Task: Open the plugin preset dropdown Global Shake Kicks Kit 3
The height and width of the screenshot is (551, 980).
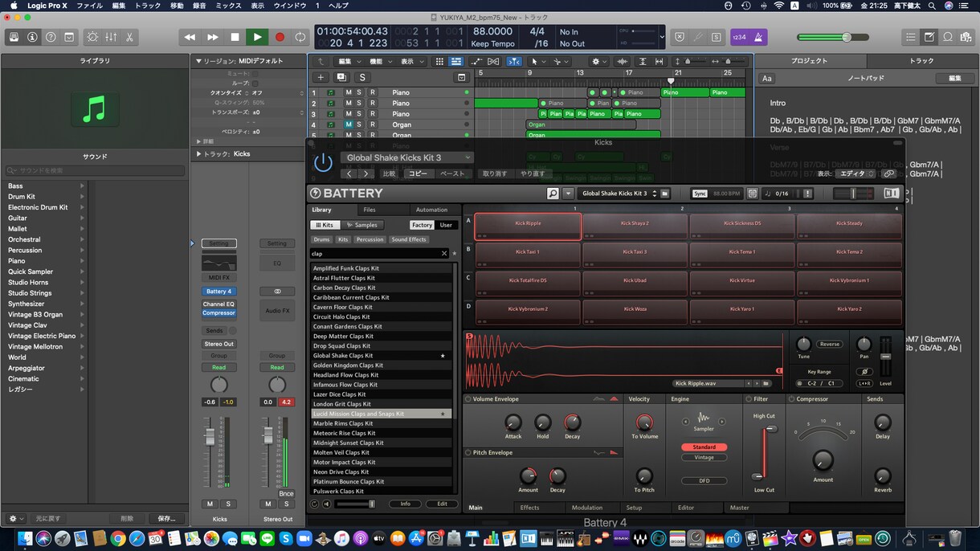Action: coord(406,157)
